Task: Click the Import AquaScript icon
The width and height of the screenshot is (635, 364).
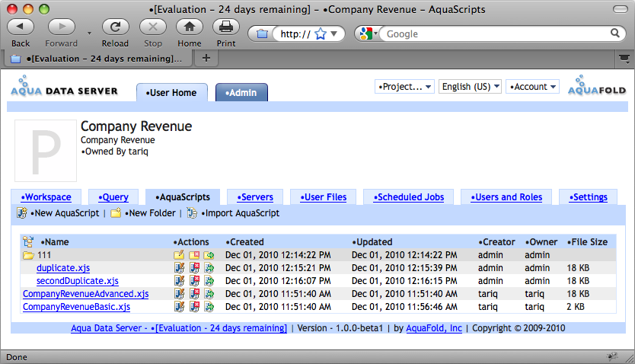Action: point(192,212)
